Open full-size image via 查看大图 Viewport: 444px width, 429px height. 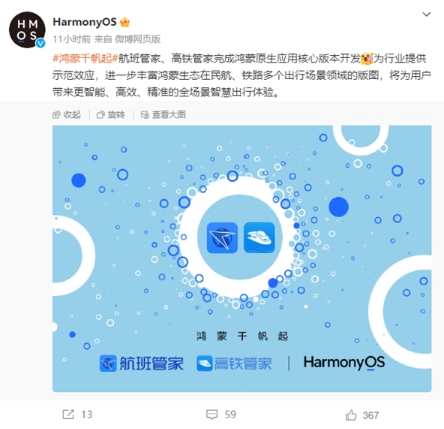pos(163,115)
